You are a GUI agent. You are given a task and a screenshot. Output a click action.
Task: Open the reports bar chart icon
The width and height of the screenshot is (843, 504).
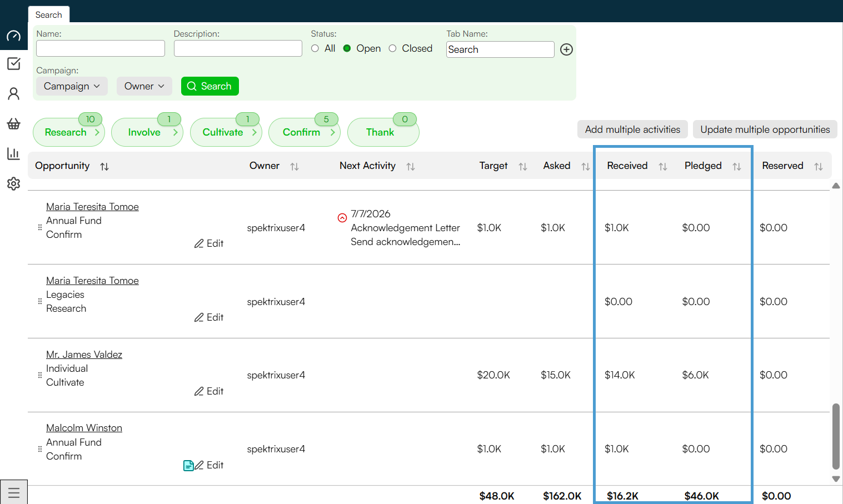click(13, 153)
